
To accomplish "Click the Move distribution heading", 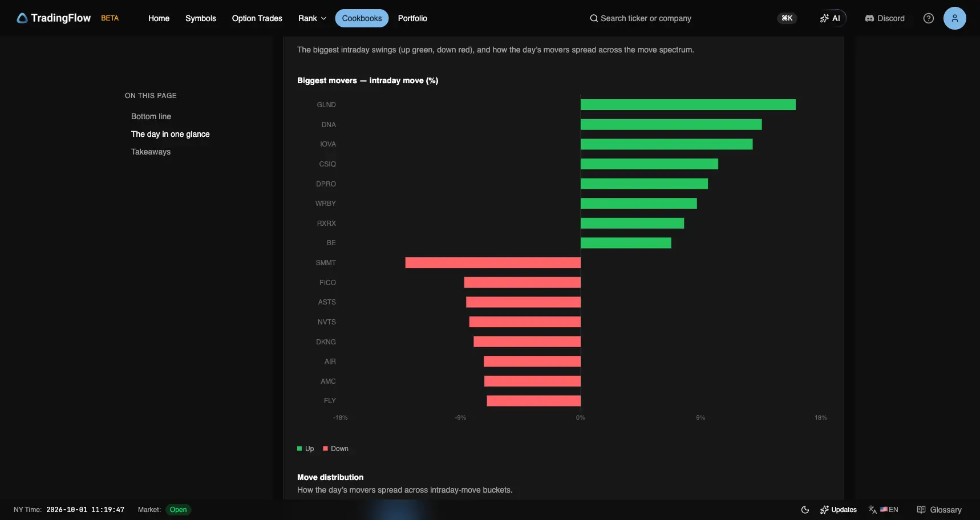I will click(330, 477).
